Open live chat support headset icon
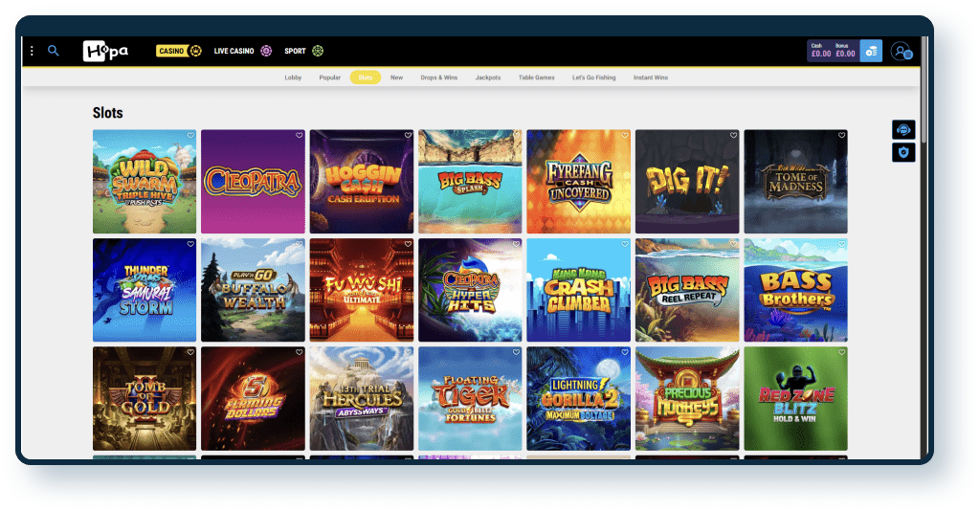 pyautogui.click(x=903, y=130)
